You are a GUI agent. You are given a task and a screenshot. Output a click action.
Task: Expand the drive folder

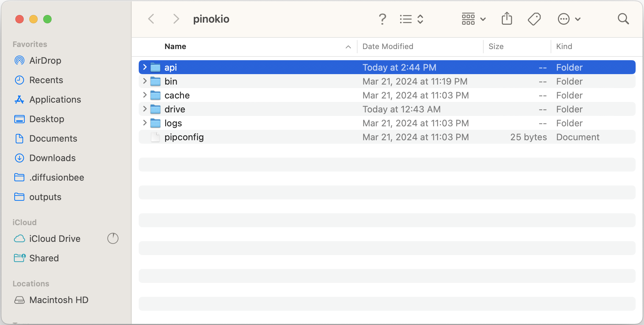pos(145,109)
